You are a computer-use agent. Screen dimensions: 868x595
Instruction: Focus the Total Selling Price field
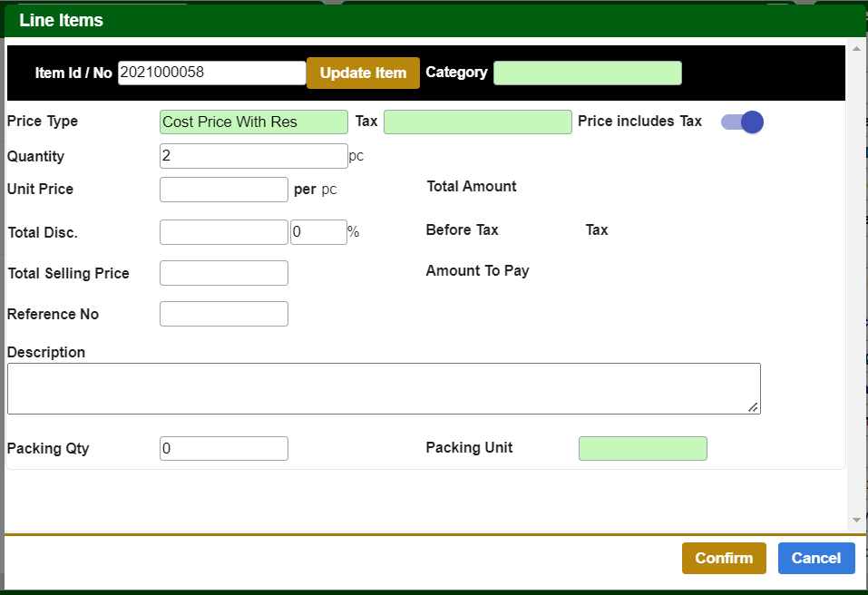[x=223, y=273]
